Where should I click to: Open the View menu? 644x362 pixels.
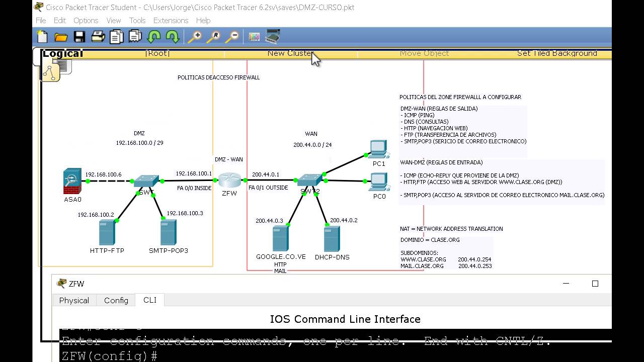(x=114, y=21)
